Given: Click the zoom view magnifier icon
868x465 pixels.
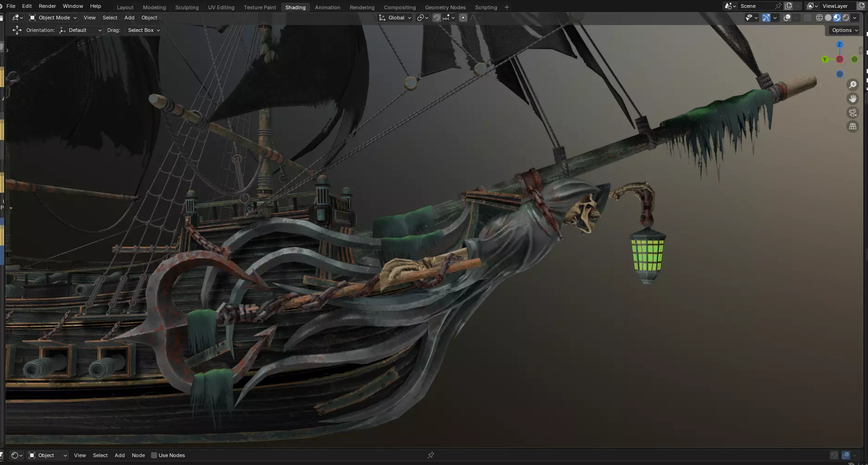Looking at the screenshot, I should (853, 85).
